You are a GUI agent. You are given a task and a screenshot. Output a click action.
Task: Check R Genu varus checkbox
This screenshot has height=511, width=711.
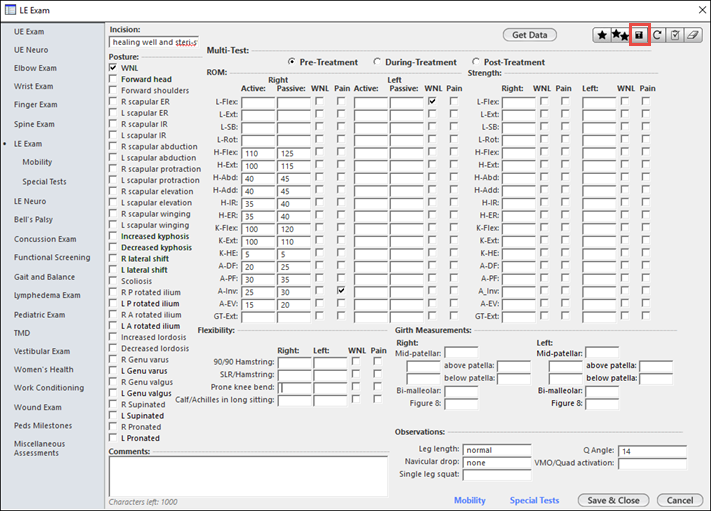113,359
